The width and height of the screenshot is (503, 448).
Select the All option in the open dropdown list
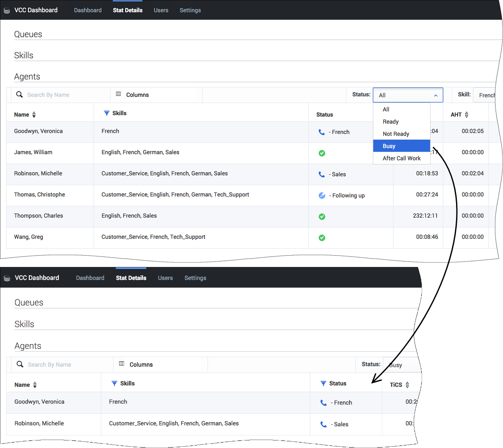386,109
